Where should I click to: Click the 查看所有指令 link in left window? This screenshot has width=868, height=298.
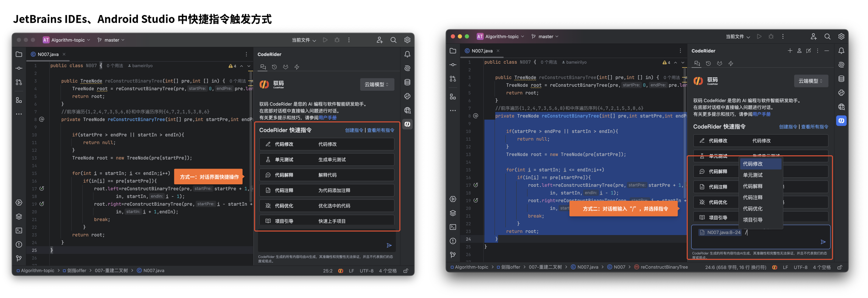pos(381,130)
